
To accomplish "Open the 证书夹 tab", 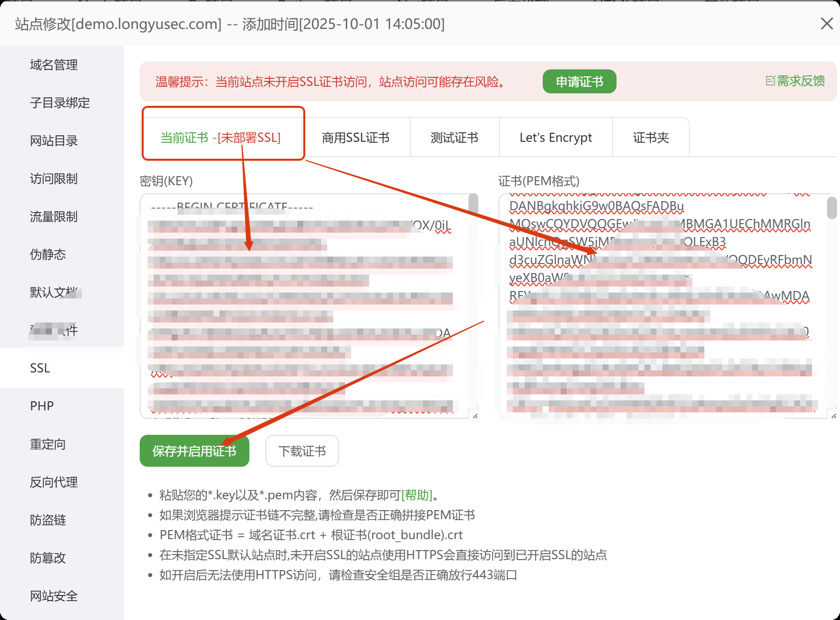I will pos(650,137).
